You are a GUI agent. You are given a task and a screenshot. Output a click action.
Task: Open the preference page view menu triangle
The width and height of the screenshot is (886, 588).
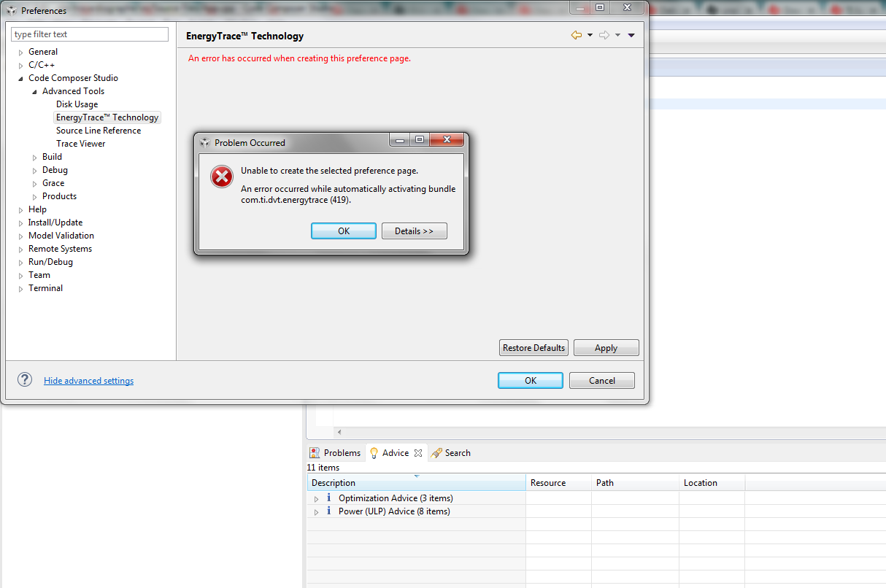(x=631, y=36)
